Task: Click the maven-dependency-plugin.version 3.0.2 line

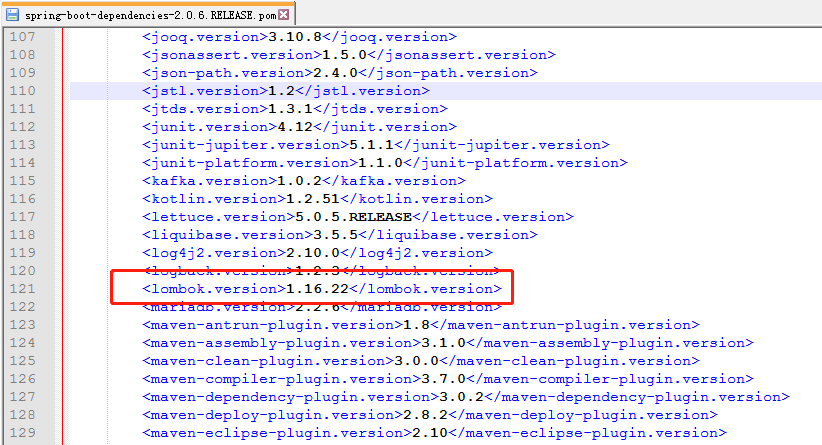Action: pyautogui.click(x=466, y=397)
